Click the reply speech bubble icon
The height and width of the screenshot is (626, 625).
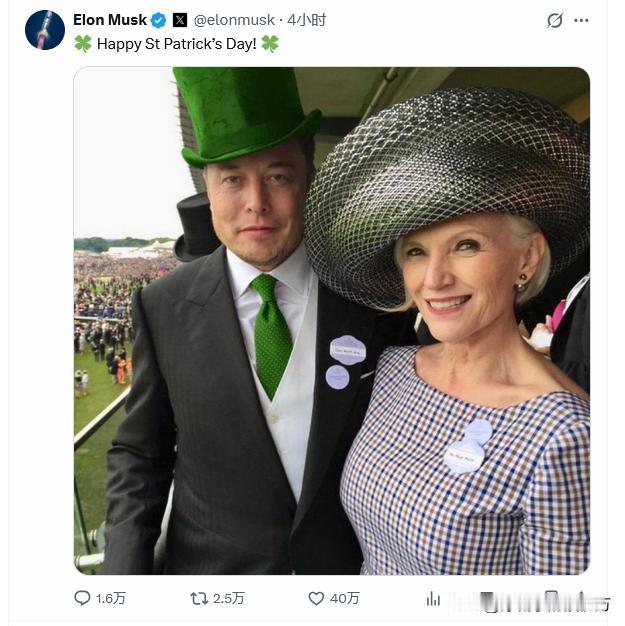pyautogui.click(x=82, y=598)
